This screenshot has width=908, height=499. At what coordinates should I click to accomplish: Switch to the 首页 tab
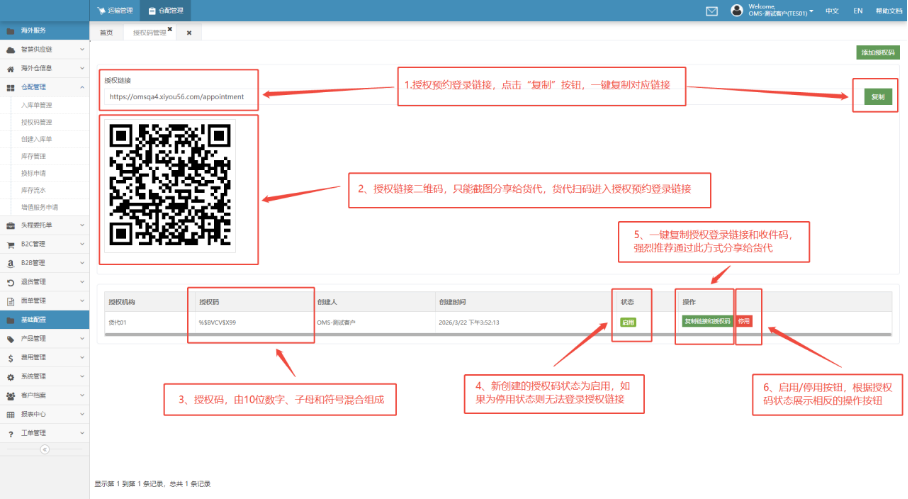(x=106, y=32)
